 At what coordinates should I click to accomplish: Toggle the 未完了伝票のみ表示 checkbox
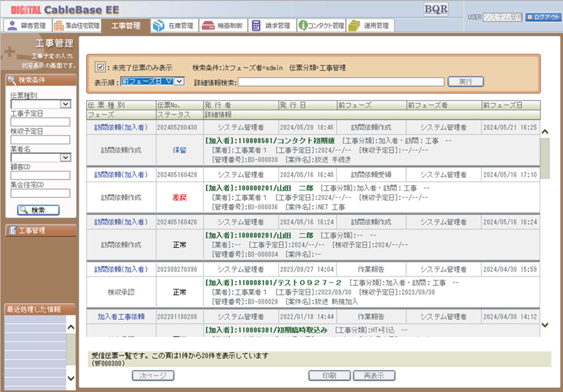(101, 68)
